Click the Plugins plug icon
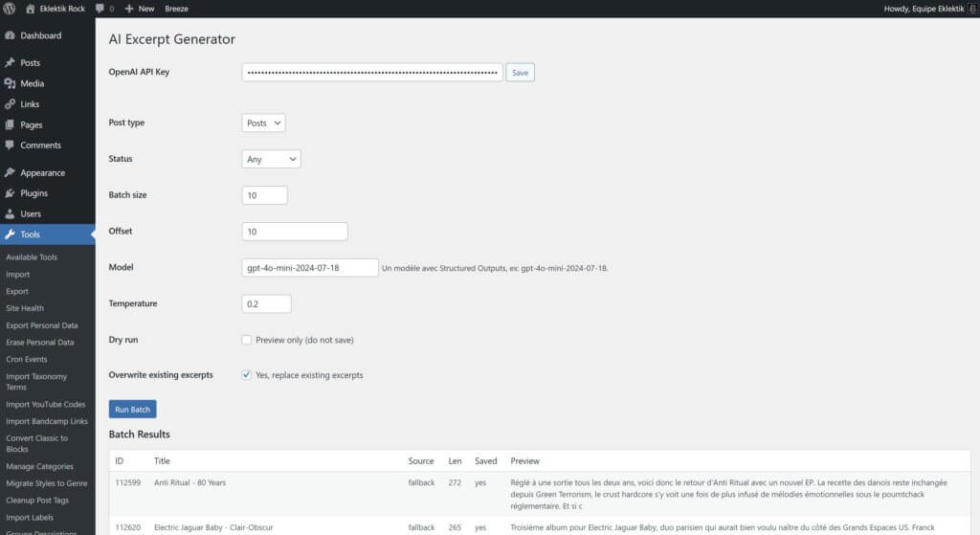 tap(11, 193)
